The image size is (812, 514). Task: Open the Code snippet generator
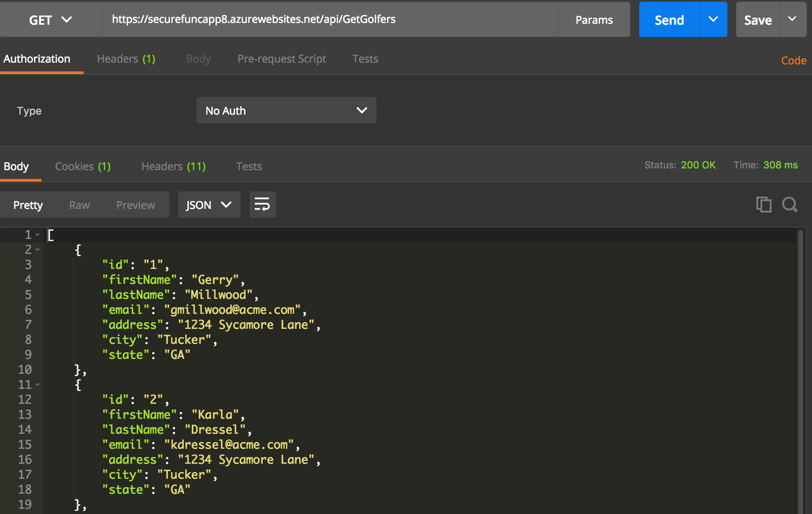pyautogui.click(x=793, y=60)
